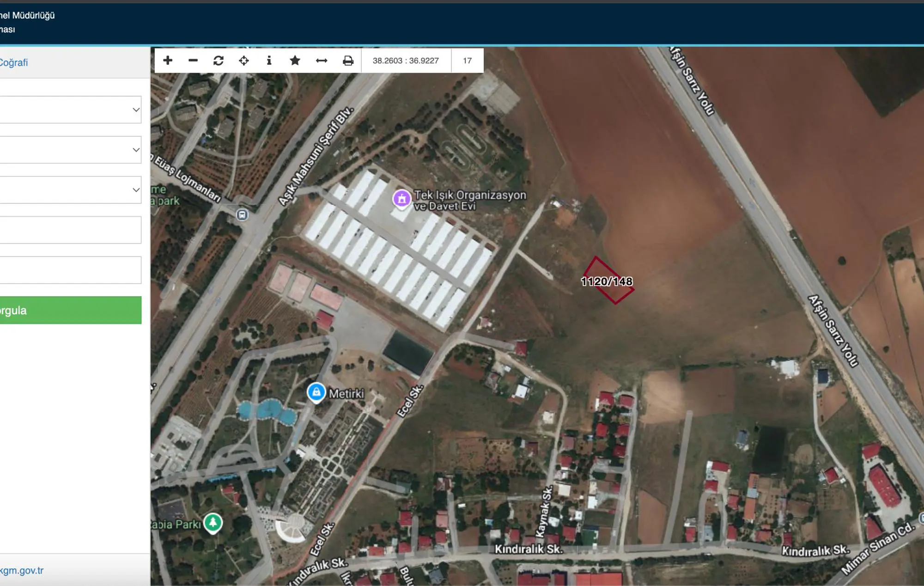Screen dimensions: 924x586
Task: Click the zoom level value 17
Action: (467, 61)
